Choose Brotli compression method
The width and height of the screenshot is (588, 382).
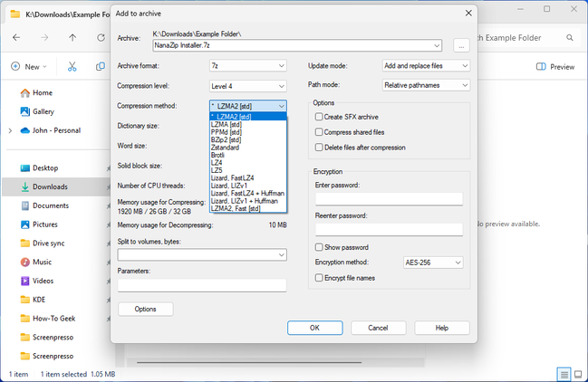248,155
